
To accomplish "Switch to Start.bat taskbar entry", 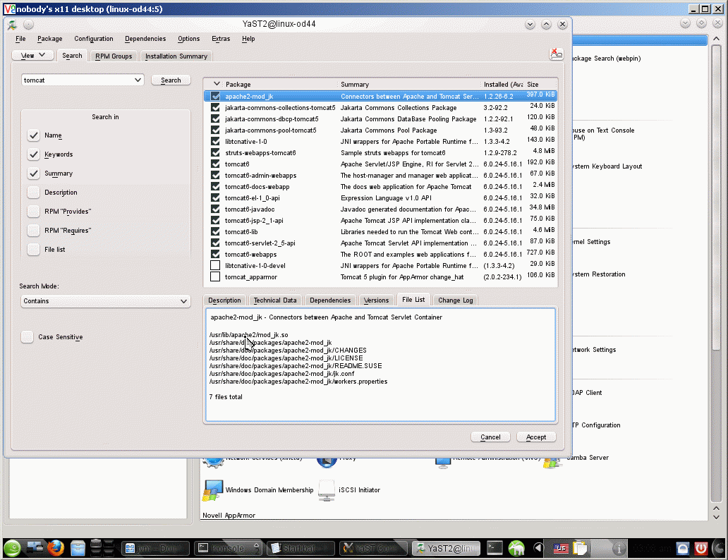I will pos(301,549).
